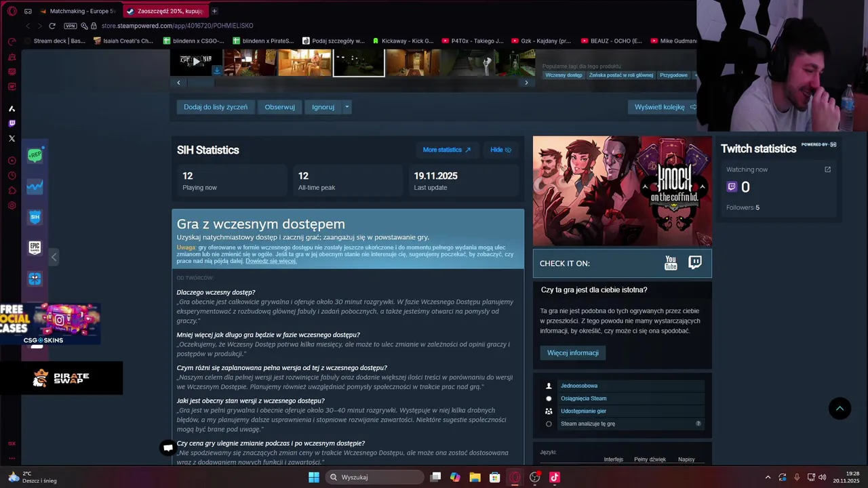Click the question mark help icon
Screen dimensions: 868x488
coord(698,424)
